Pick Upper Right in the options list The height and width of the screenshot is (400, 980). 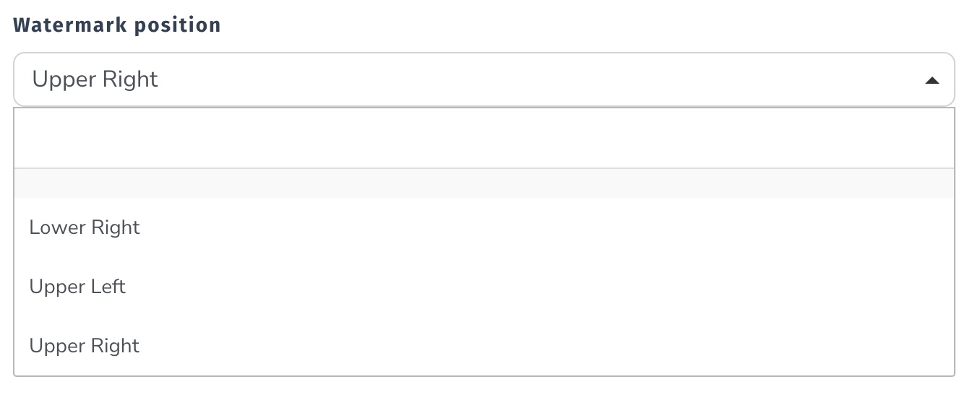85,346
